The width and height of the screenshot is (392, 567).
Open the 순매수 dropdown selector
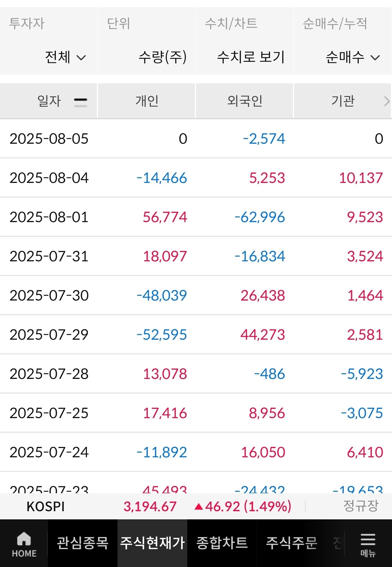[353, 57]
